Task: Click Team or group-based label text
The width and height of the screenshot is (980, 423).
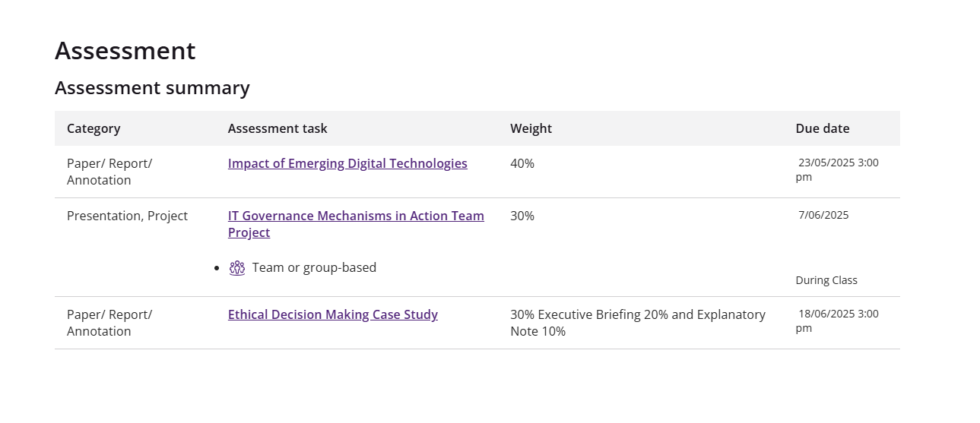Action: click(314, 267)
